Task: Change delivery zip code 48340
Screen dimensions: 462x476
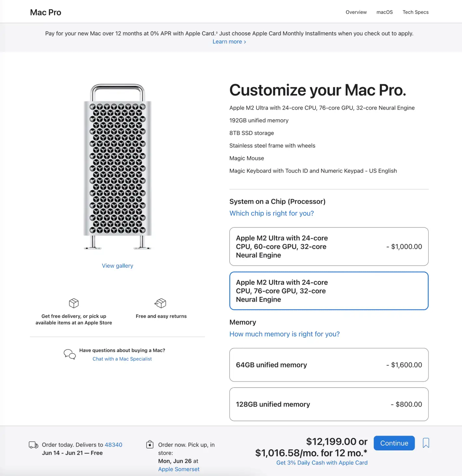Action: [114, 444]
